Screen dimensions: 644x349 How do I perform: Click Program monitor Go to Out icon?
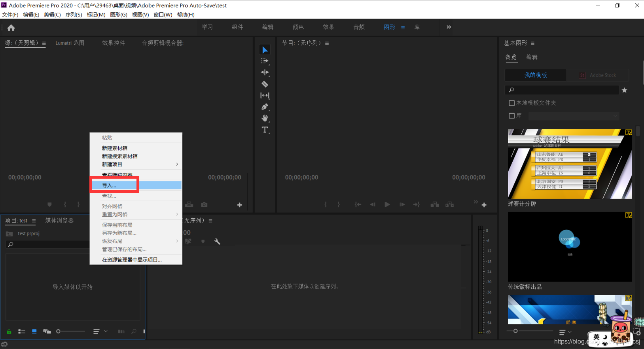pos(416,204)
